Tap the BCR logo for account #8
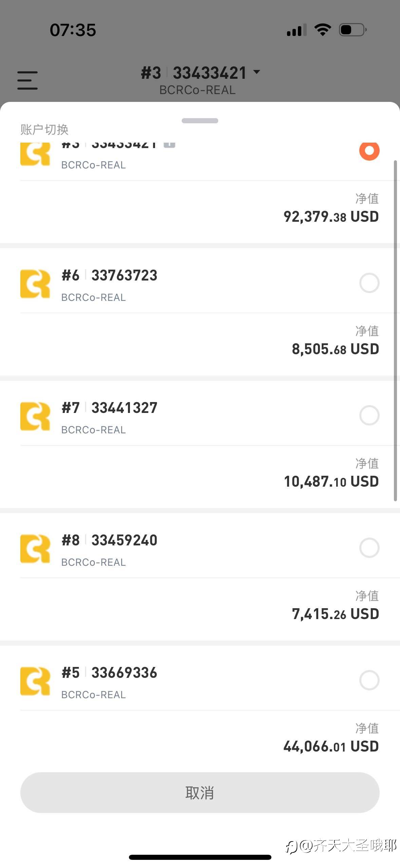Viewport: 400px width, 868px height. 35,549
